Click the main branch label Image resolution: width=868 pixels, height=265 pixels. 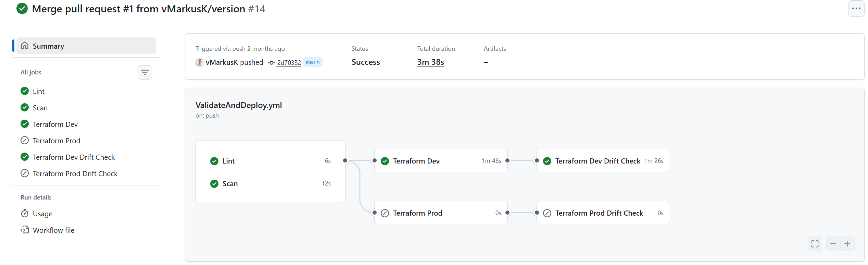(x=313, y=62)
